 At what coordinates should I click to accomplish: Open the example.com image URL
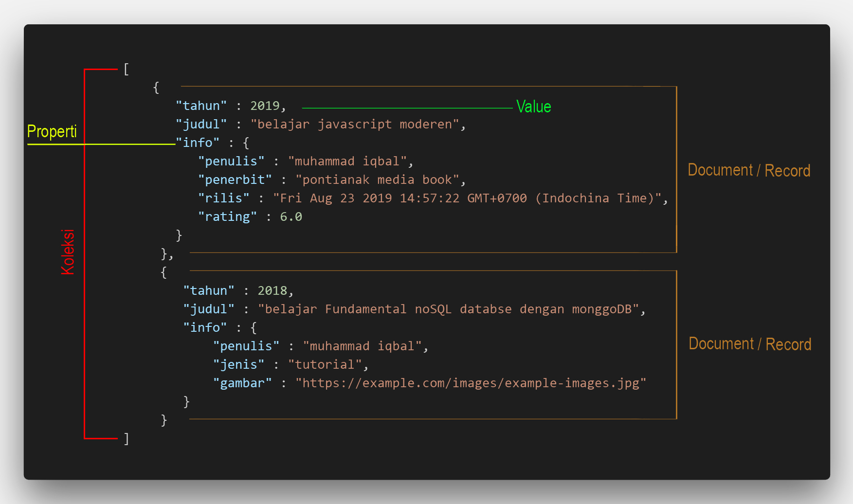pyautogui.click(x=471, y=383)
